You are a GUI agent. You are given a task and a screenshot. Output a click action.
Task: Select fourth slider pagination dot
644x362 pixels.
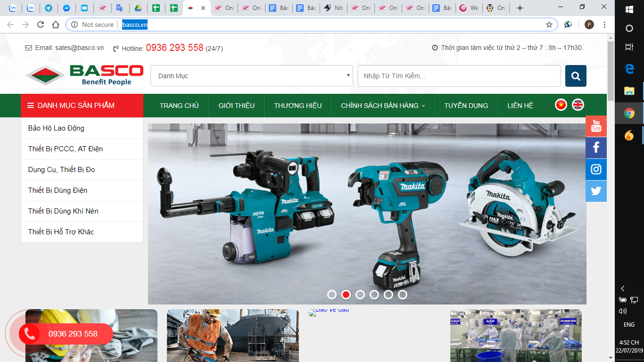[374, 295]
